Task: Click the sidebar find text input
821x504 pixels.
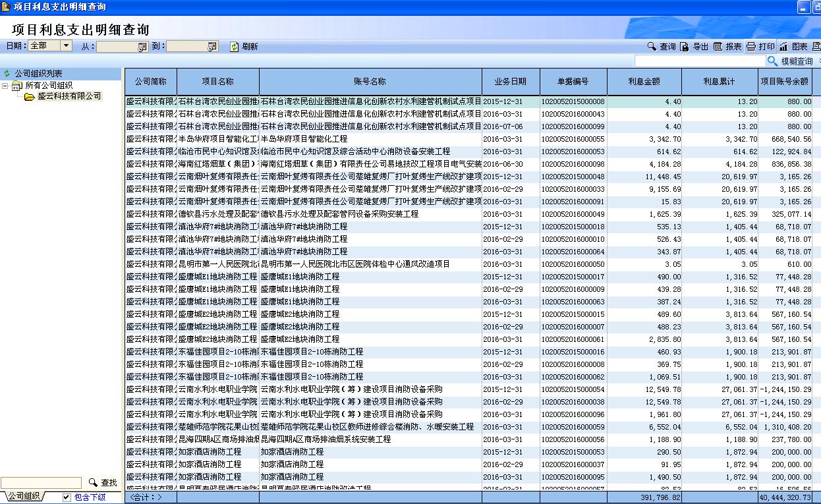Action: (41, 483)
